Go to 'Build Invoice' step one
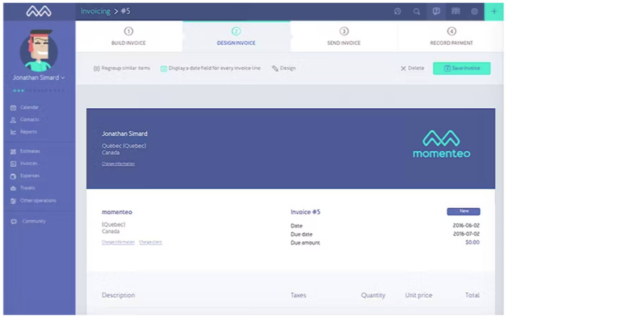 tap(128, 37)
